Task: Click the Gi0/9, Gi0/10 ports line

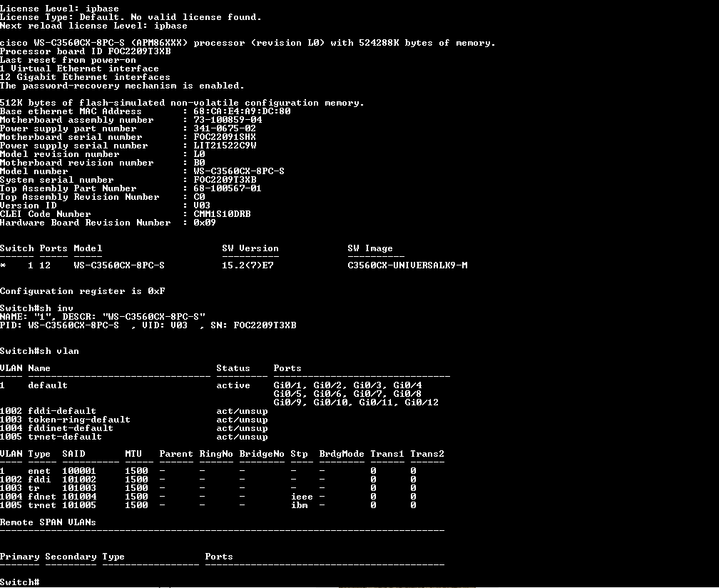Action: 356,402
